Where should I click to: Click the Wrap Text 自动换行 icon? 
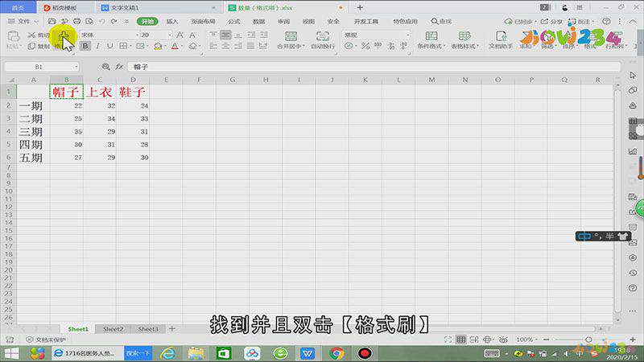pyautogui.click(x=323, y=36)
